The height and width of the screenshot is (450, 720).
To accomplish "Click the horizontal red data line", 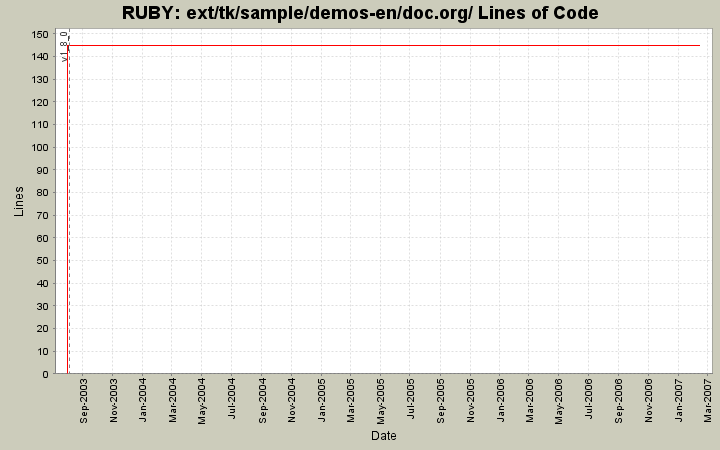I will (384, 45).
